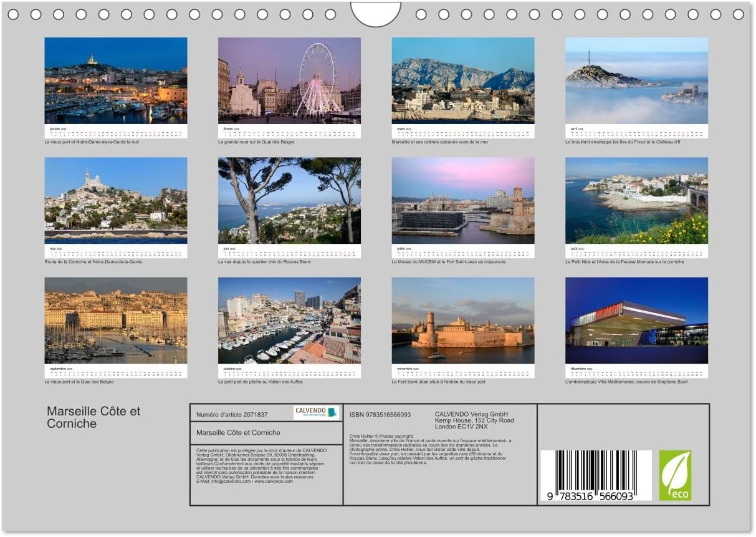The width and height of the screenshot is (756, 537).
Task: Click caption 'Route de la Corniche et Notre-Dame-de-la-Garde'
Action: tap(93, 261)
